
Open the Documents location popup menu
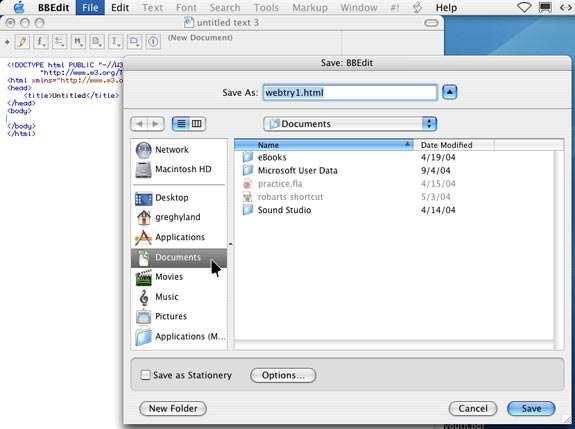click(350, 124)
